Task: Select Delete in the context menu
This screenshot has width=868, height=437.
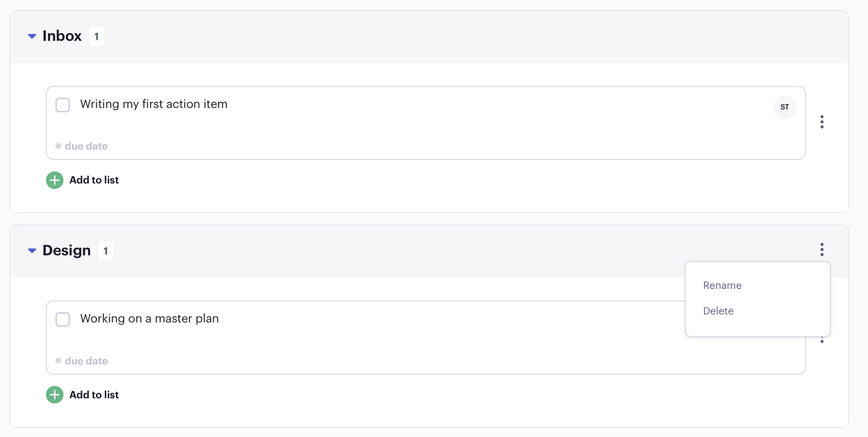Action: (x=718, y=311)
